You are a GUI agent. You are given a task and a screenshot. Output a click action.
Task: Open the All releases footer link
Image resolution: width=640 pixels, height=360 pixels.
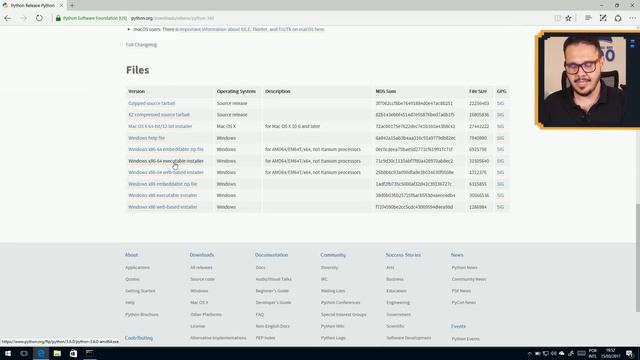(201, 267)
